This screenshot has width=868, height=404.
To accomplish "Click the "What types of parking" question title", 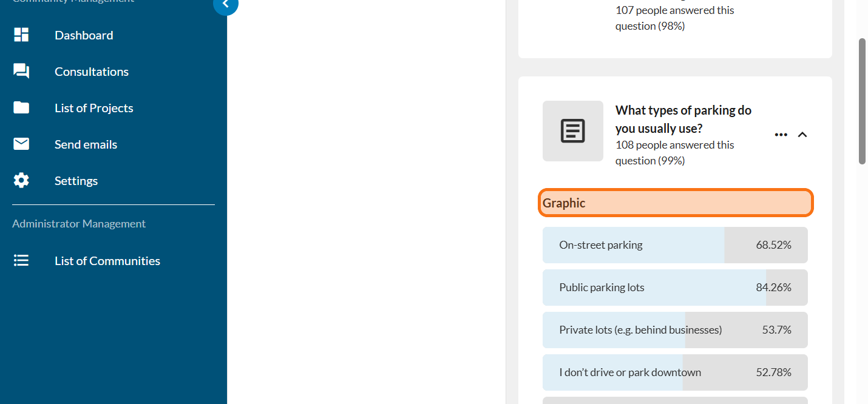I will (683, 120).
